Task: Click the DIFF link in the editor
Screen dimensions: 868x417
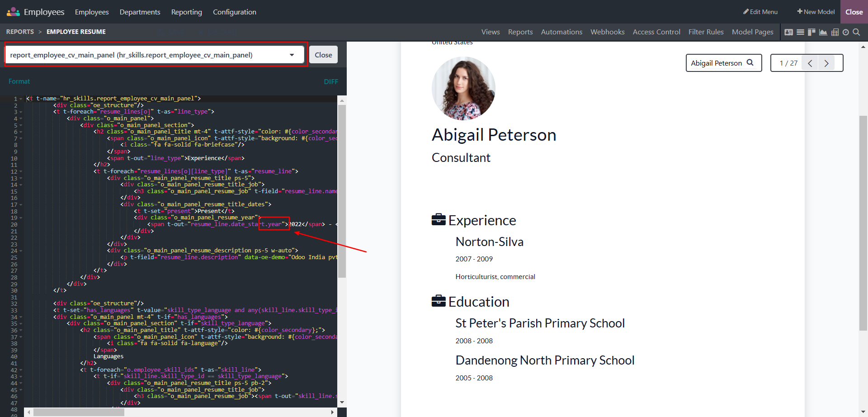Action: coord(331,82)
